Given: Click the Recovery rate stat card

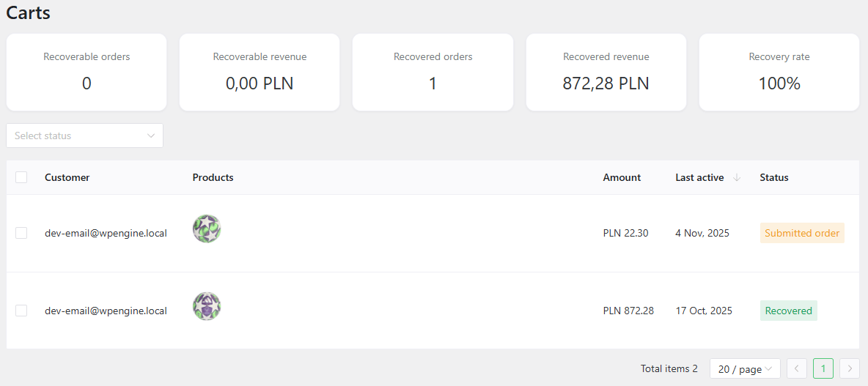Looking at the screenshot, I should click(x=779, y=72).
